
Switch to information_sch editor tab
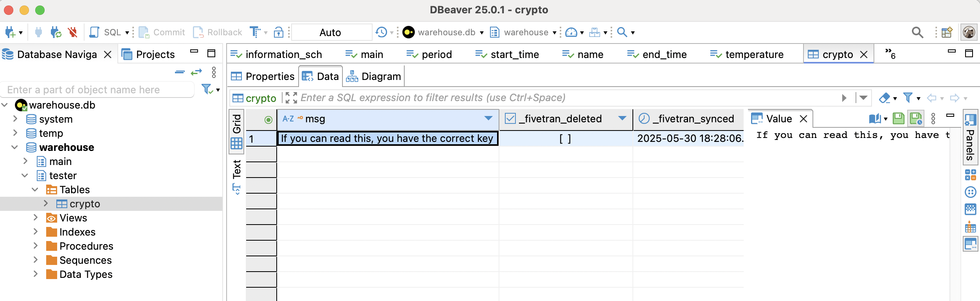point(276,54)
